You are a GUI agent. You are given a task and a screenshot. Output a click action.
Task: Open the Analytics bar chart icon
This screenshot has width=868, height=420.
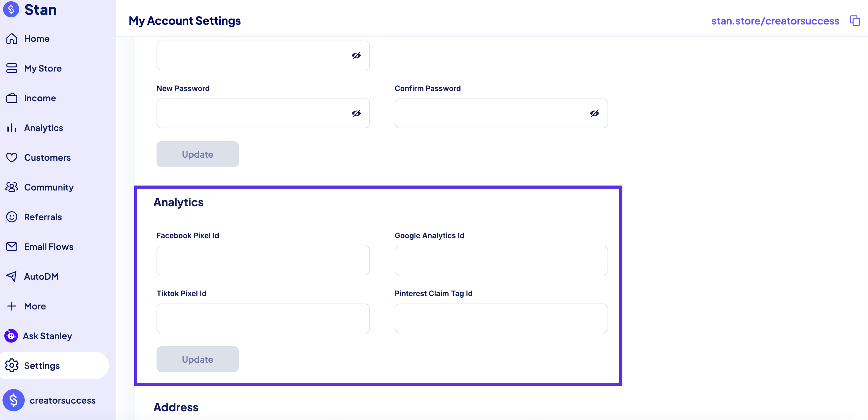point(12,128)
